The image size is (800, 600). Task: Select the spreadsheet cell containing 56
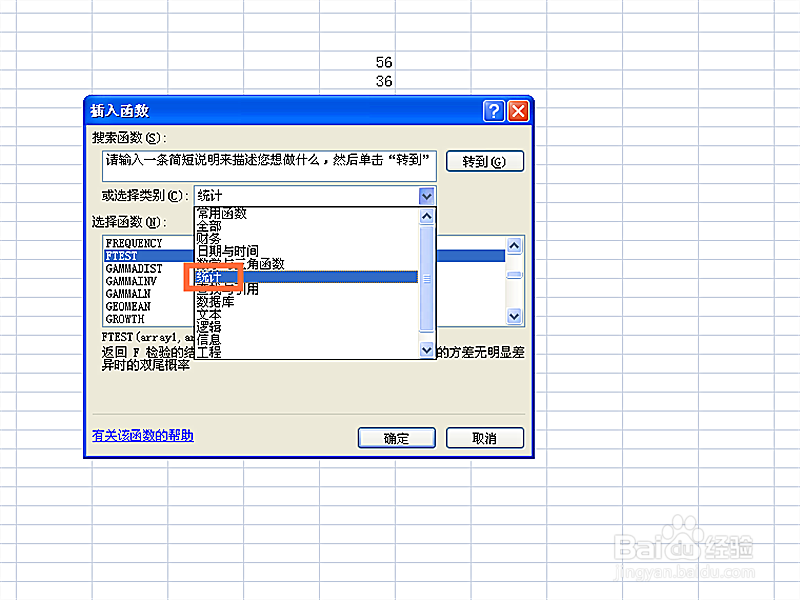[357, 62]
